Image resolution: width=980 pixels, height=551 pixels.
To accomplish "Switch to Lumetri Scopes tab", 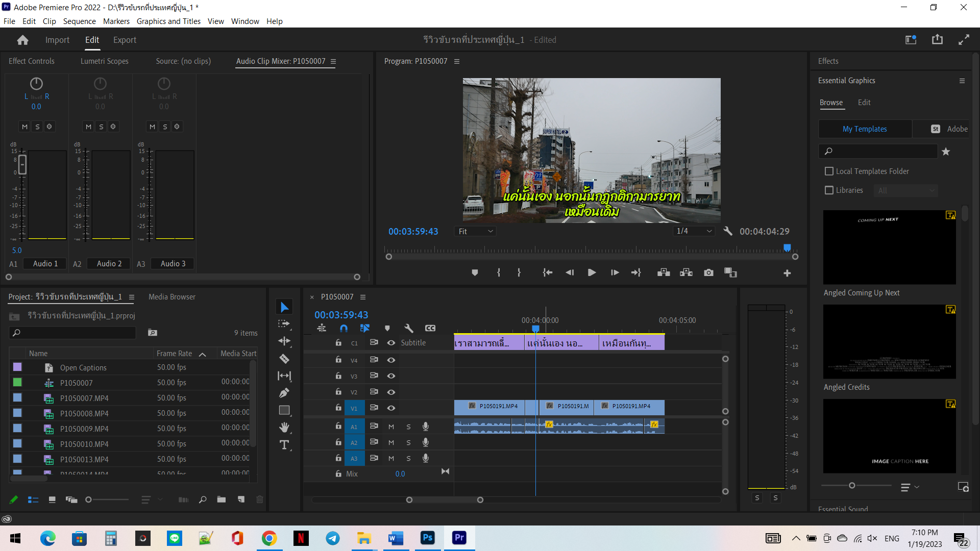I will point(105,61).
